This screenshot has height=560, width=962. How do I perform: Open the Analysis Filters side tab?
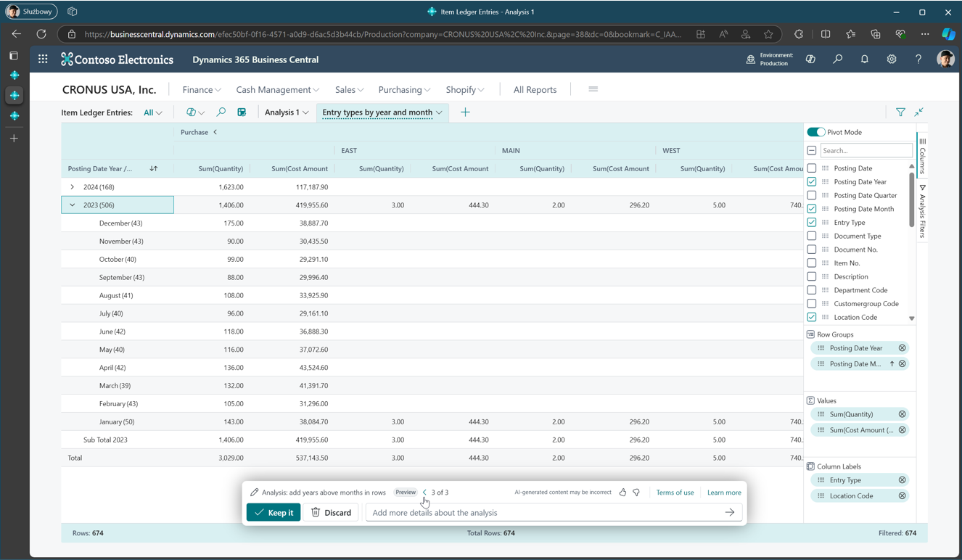pyautogui.click(x=922, y=212)
